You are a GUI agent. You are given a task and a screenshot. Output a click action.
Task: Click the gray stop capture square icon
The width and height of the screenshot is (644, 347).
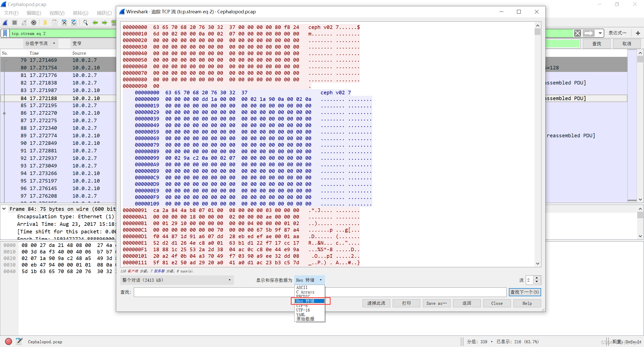[15, 23]
